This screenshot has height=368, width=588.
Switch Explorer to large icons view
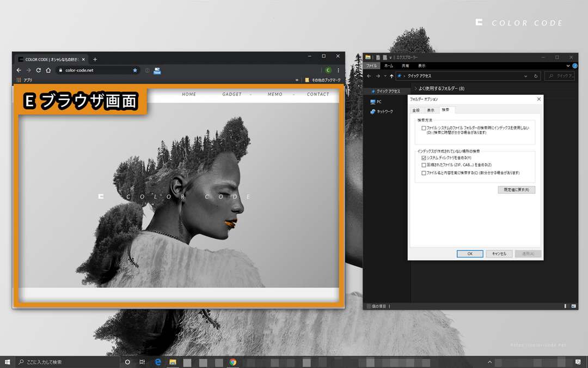(x=574, y=306)
